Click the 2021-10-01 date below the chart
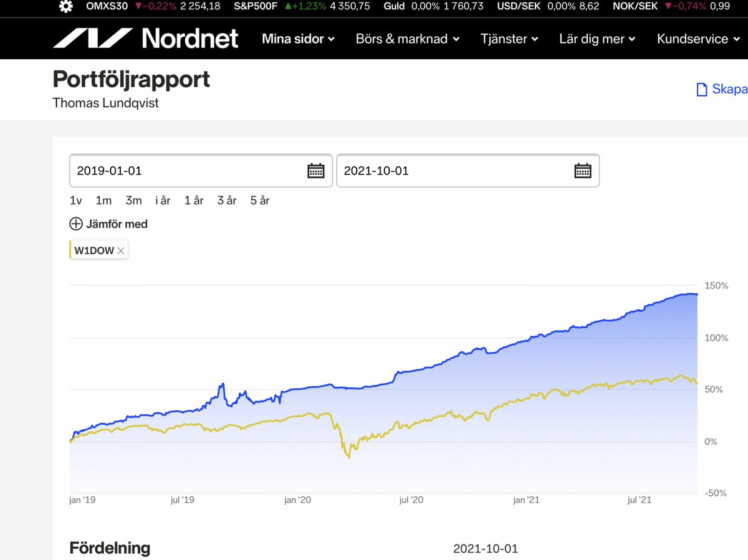Viewport: 748px width, 560px height. [486, 549]
